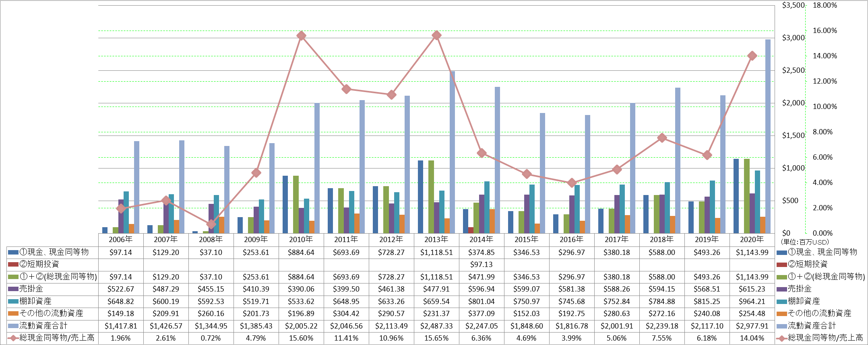The height and width of the screenshot is (345, 868).
Task: Select the 2009年 column header
Action: [x=256, y=240]
